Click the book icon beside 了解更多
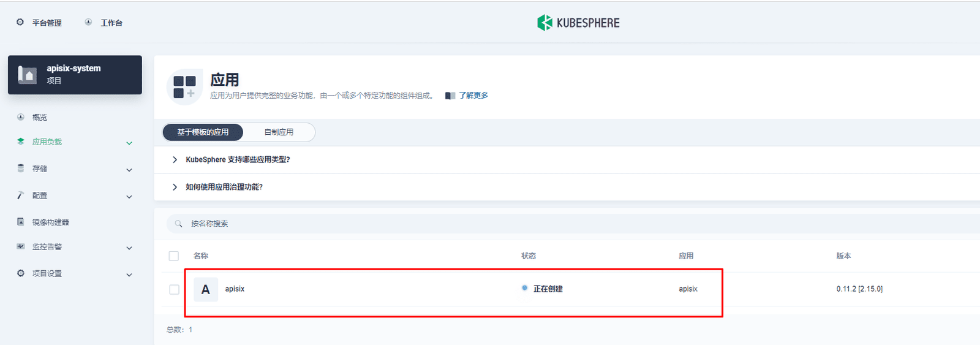Image resolution: width=980 pixels, height=345 pixels. (x=450, y=96)
